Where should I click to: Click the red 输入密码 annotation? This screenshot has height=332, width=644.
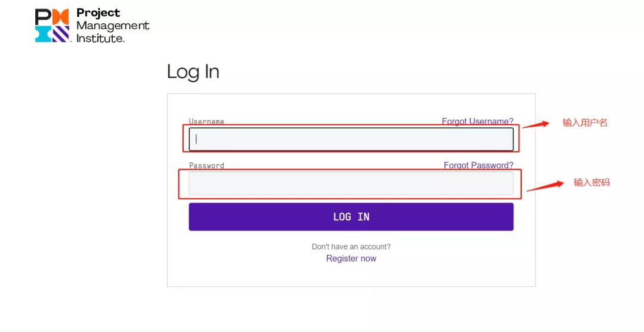tap(592, 182)
